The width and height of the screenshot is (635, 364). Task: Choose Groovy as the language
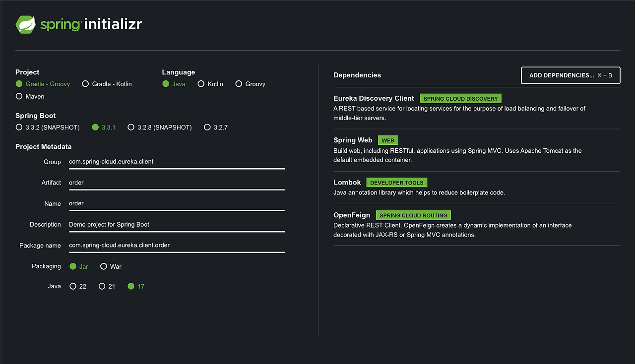251,84
